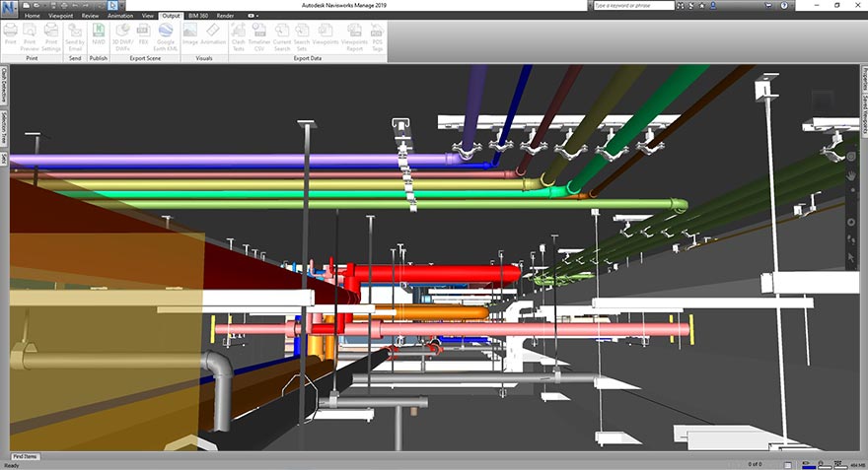Open the Navisworks application menu button
Viewport: 868px width, 470px height.
click(x=10, y=8)
